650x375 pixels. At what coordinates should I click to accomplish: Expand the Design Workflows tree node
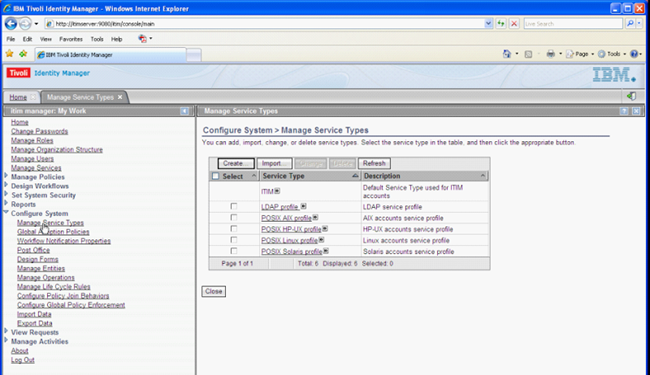tap(6, 185)
